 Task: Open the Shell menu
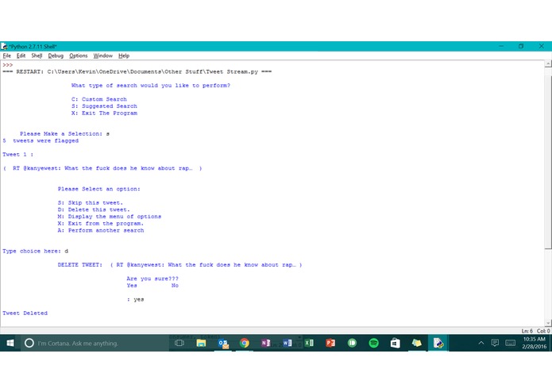point(37,56)
